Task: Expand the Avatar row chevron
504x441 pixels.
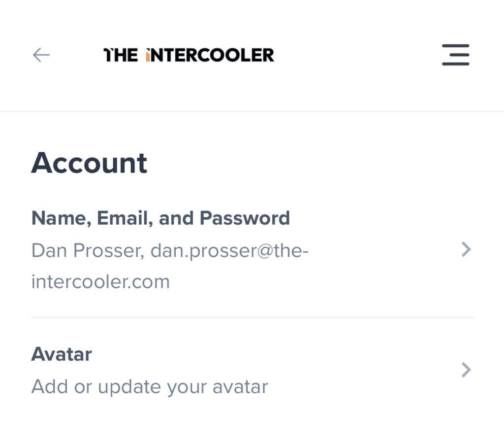Action: [466, 370]
